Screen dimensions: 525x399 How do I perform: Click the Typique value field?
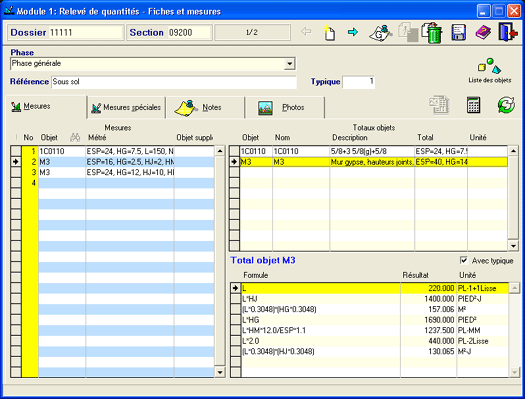[x=358, y=82]
